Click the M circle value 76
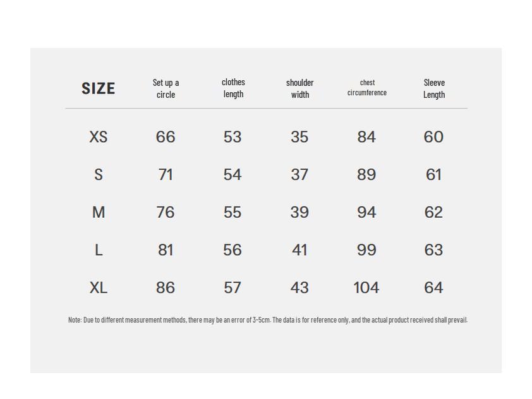Viewport: 532px width, 399px height. [166, 213]
